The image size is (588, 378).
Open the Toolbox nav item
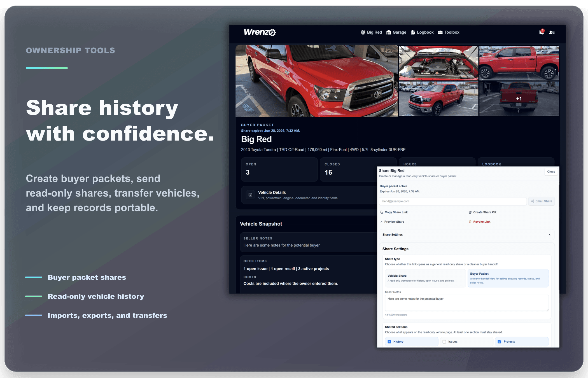click(x=449, y=32)
